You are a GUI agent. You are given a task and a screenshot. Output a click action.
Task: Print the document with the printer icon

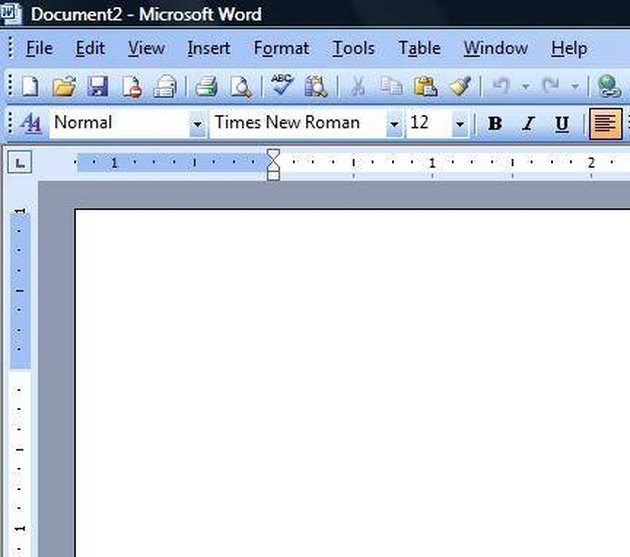pyautogui.click(x=207, y=86)
